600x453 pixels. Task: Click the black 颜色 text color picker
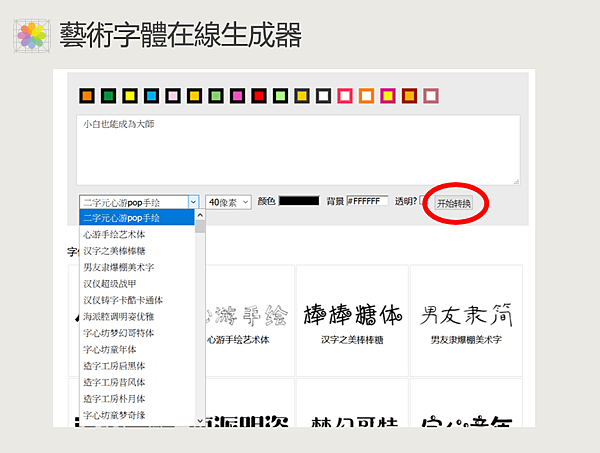[x=299, y=201]
